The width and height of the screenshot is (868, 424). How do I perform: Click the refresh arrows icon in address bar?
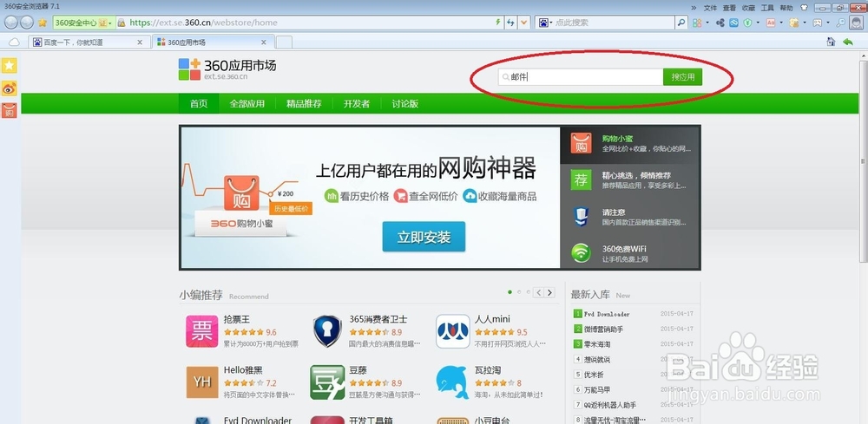click(510, 23)
